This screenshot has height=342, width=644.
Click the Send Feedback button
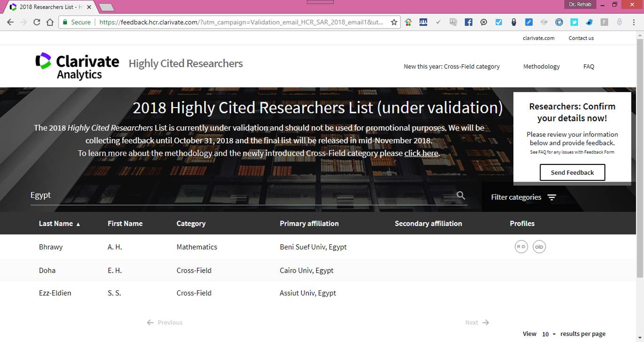click(x=572, y=172)
